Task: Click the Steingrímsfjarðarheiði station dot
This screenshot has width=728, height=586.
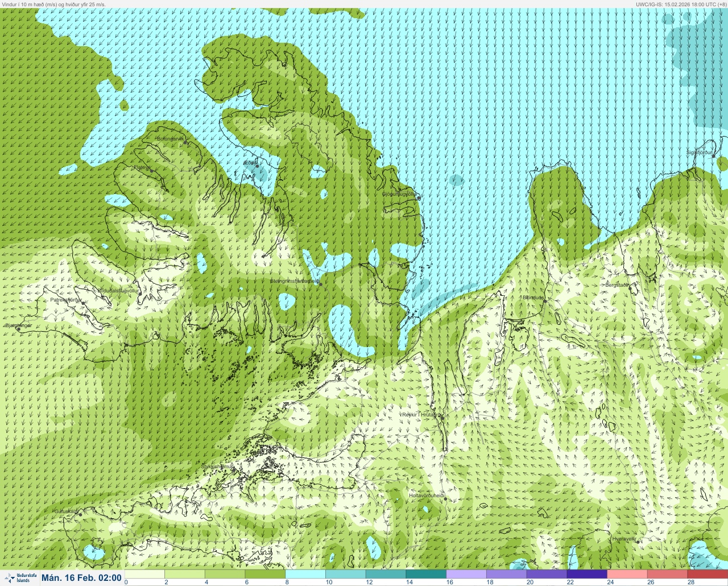Action: click(321, 284)
